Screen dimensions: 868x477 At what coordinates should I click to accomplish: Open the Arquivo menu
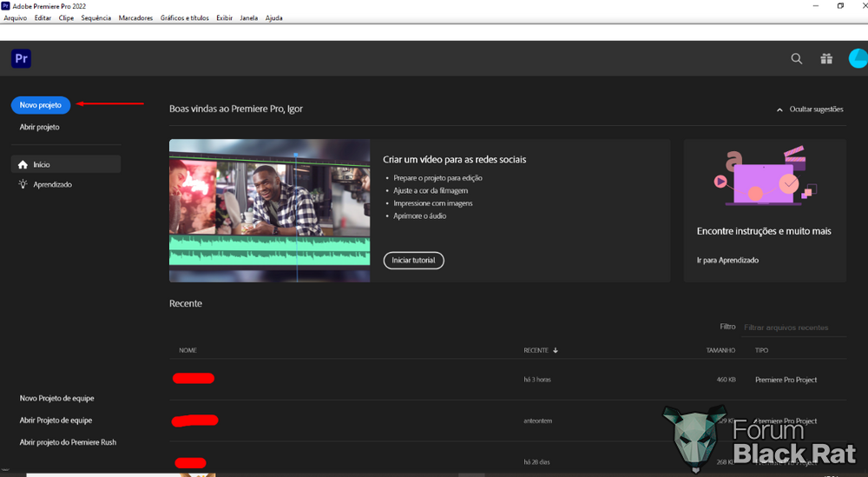[x=15, y=17]
